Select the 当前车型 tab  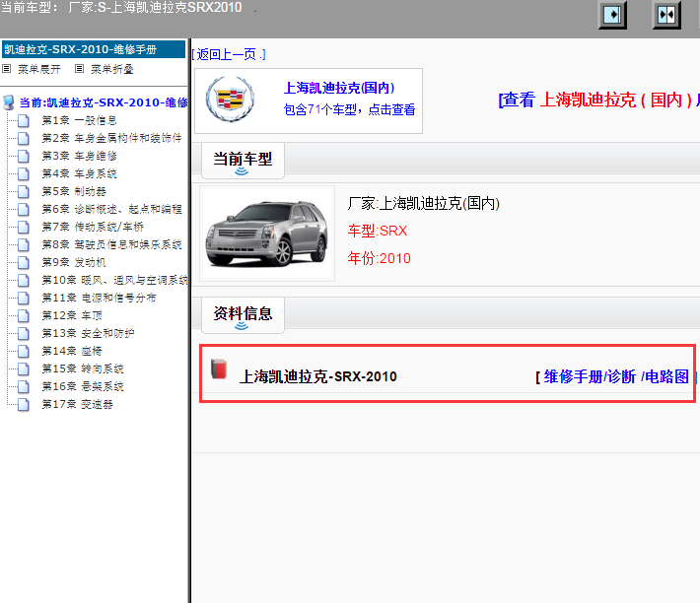click(x=243, y=161)
